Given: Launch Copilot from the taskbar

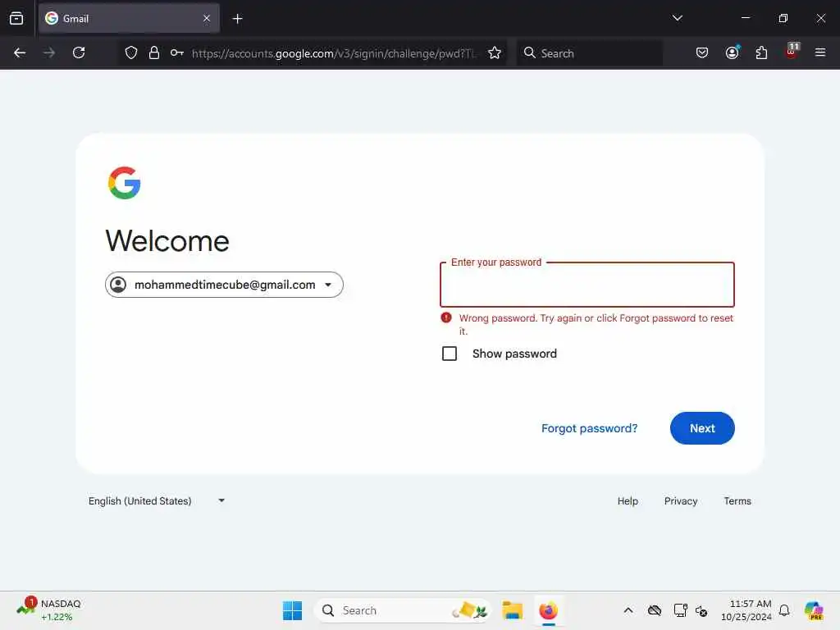Looking at the screenshot, I should tap(814, 610).
